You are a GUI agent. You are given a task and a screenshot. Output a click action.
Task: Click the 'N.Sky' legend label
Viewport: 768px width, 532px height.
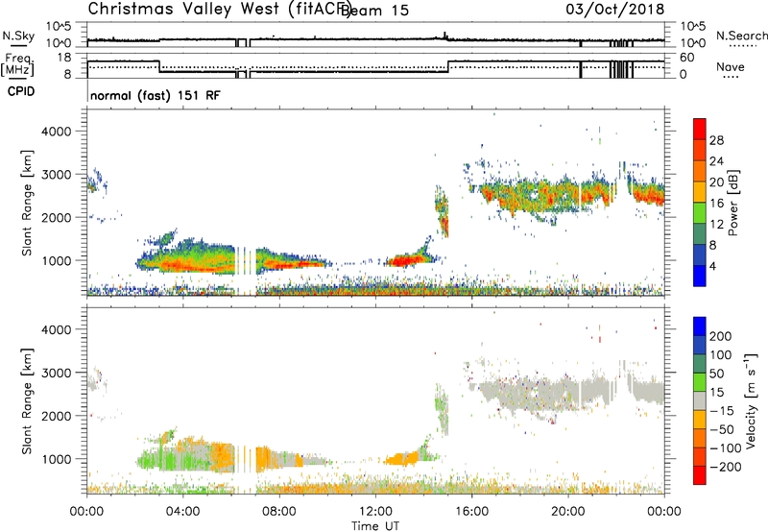click(x=18, y=36)
